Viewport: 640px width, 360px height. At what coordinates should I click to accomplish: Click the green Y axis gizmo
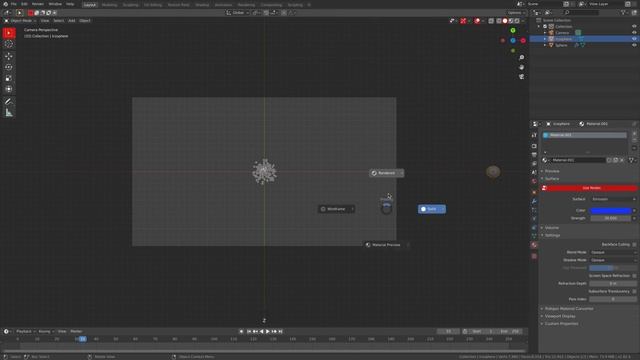click(513, 31)
